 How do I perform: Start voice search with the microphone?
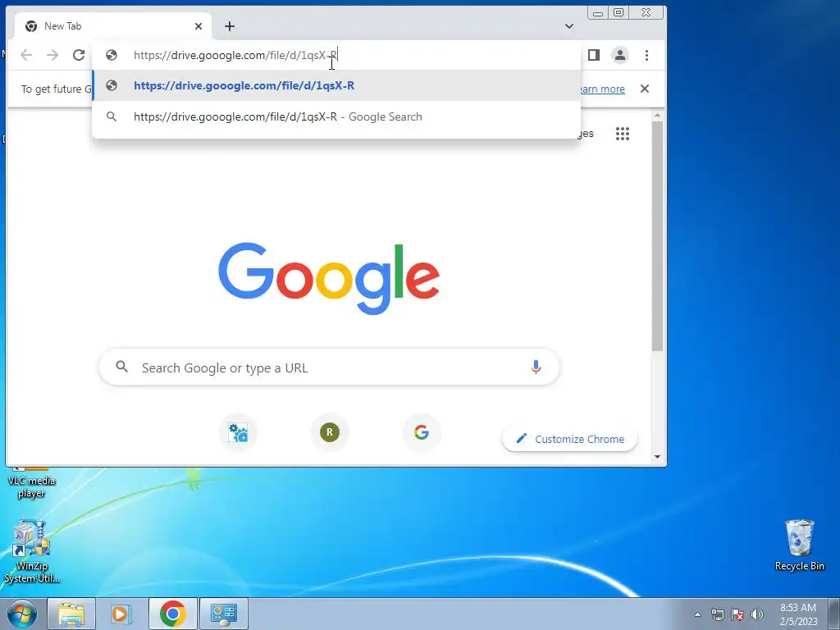[x=536, y=367]
